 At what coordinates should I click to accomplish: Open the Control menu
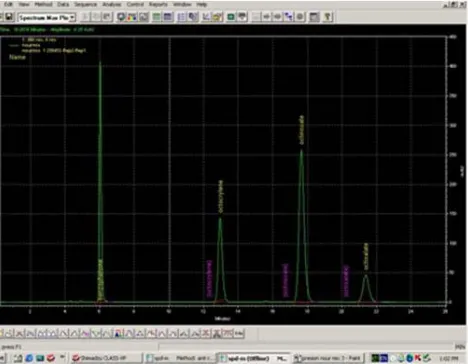pyautogui.click(x=135, y=4)
